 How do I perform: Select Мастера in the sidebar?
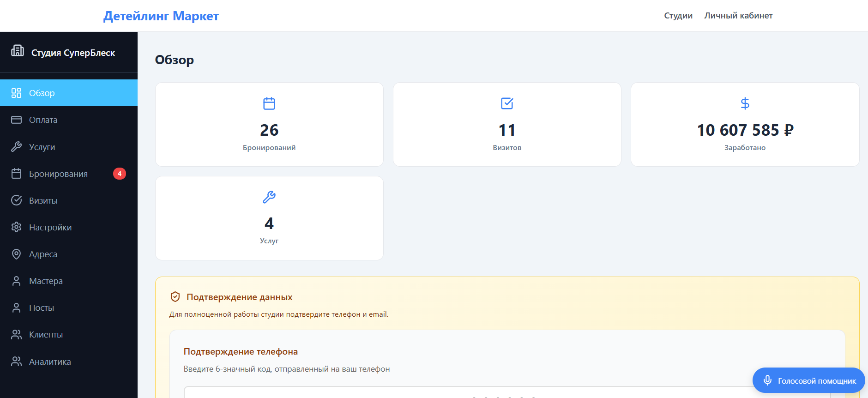click(69, 281)
